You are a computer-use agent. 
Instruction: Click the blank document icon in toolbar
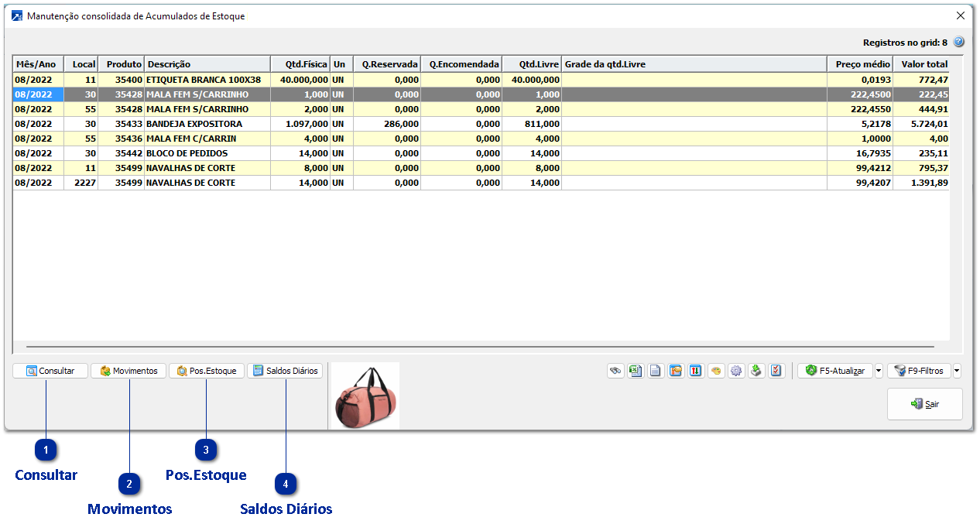tap(656, 371)
